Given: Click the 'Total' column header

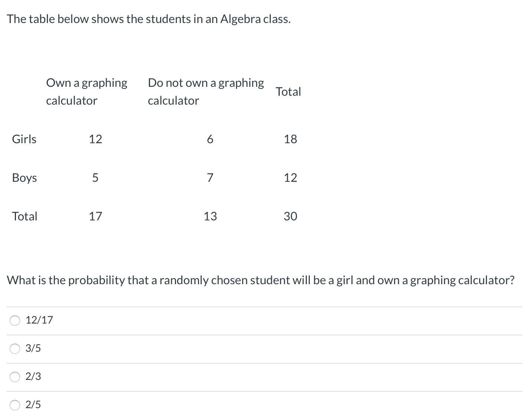Looking at the screenshot, I should click(288, 92).
